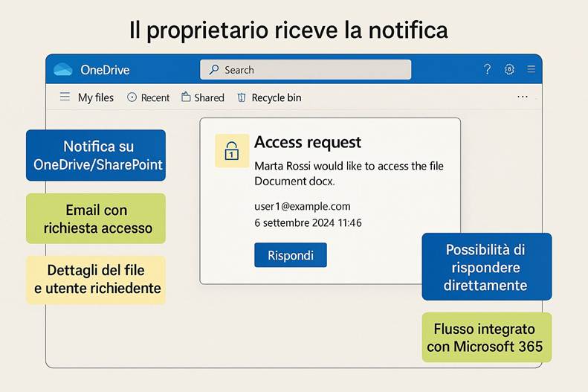Click 'Flusso integrato con Microsoft 365' label

click(x=486, y=337)
